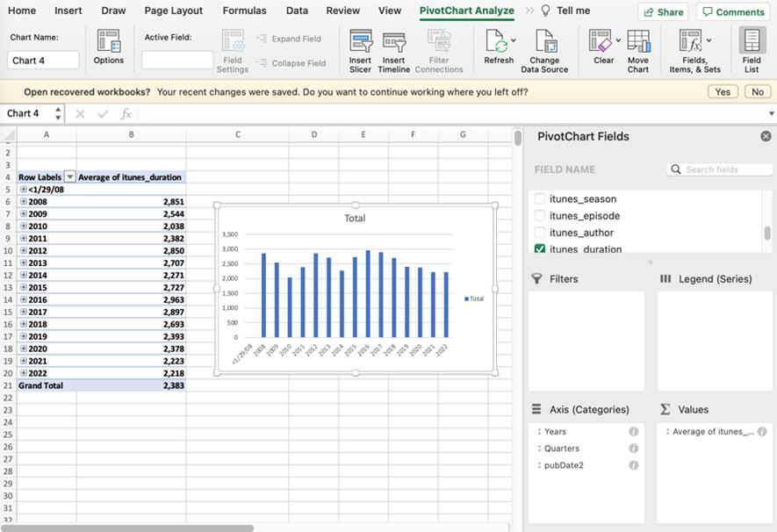Click the Share button
This screenshot has width=777, height=532.
pos(663,12)
